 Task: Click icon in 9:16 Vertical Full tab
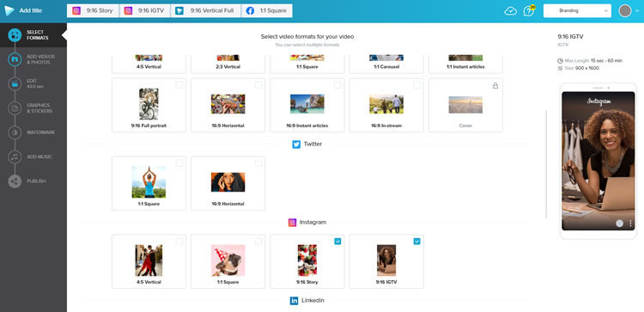tap(179, 10)
